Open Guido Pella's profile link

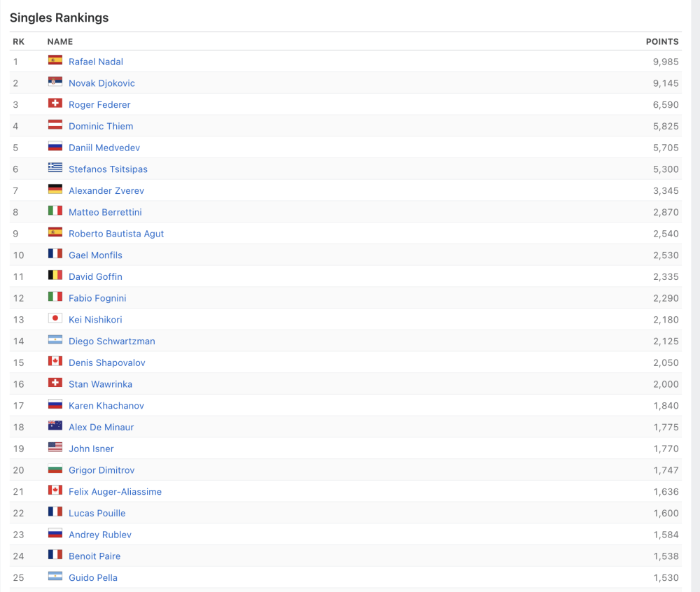93,577
